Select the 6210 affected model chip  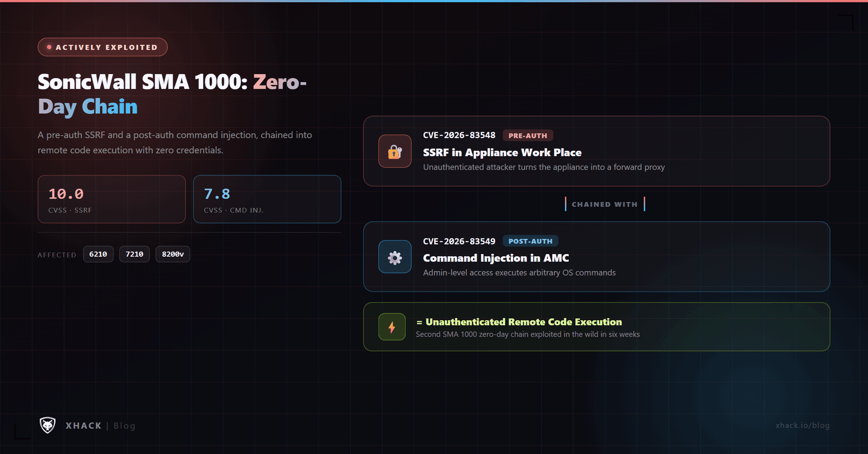pyautogui.click(x=98, y=254)
